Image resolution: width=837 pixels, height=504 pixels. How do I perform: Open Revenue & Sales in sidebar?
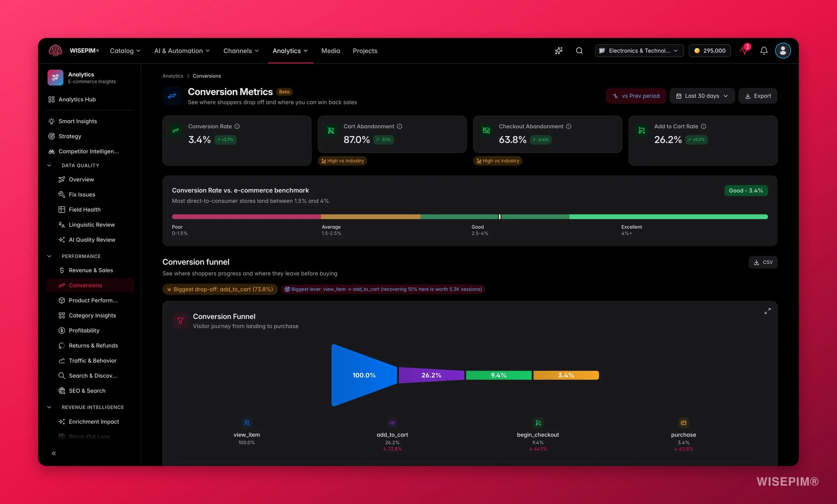click(90, 270)
